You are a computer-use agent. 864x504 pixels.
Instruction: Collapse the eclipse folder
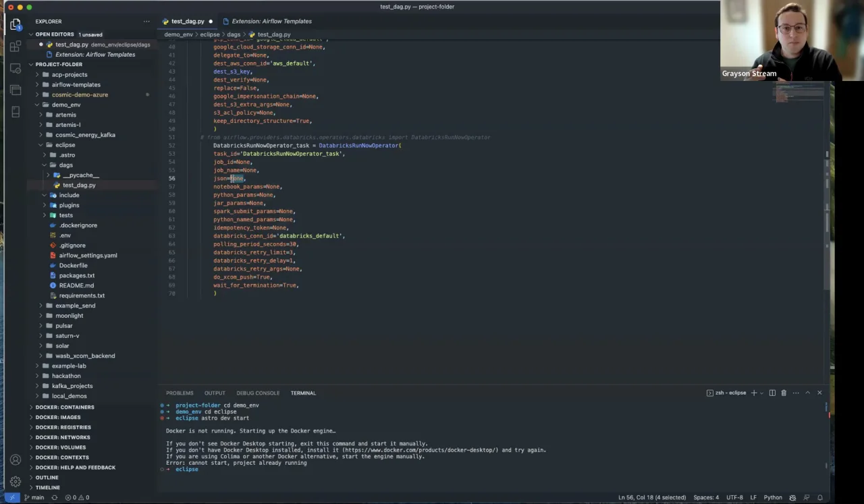65,144
